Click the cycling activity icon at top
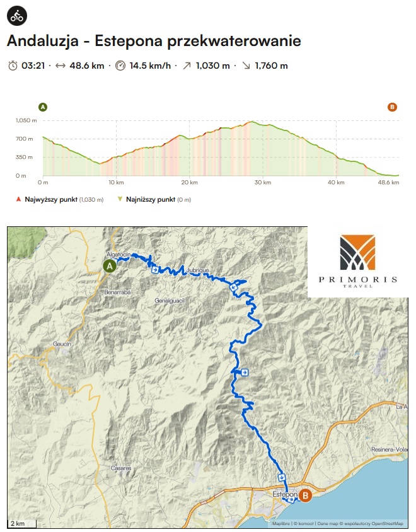416x532 pixels. (16, 16)
